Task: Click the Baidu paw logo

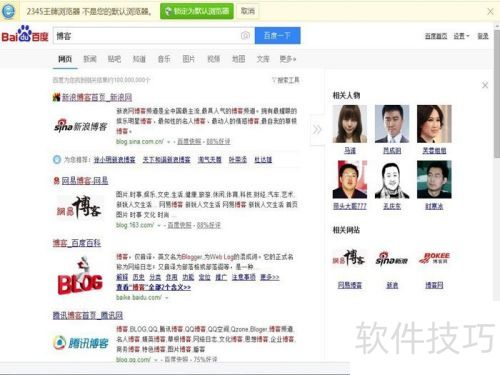Action: point(25,34)
